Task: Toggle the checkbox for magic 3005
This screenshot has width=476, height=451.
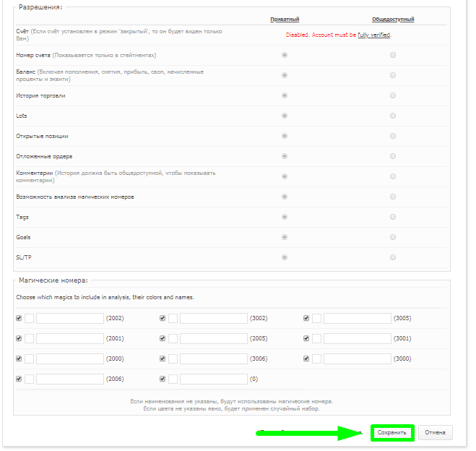Action: tap(306, 318)
